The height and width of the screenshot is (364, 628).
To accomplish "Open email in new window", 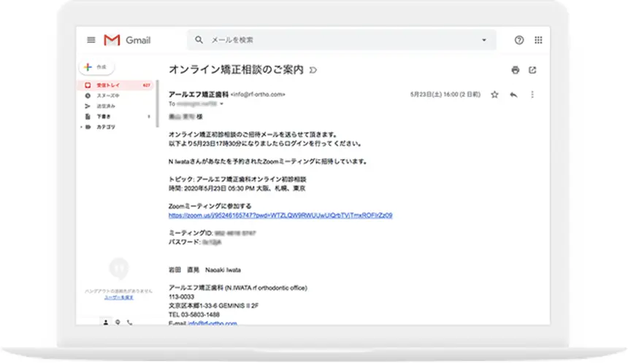I will pos(532,71).
